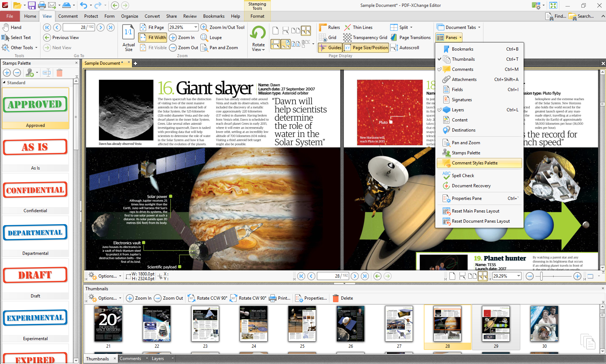Open the File menu
Viewport: 606px width, 364px height.
(x=10, y=16)
